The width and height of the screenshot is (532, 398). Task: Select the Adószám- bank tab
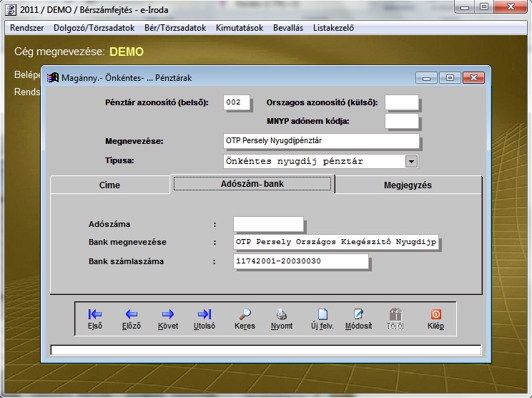pos(253,185)
